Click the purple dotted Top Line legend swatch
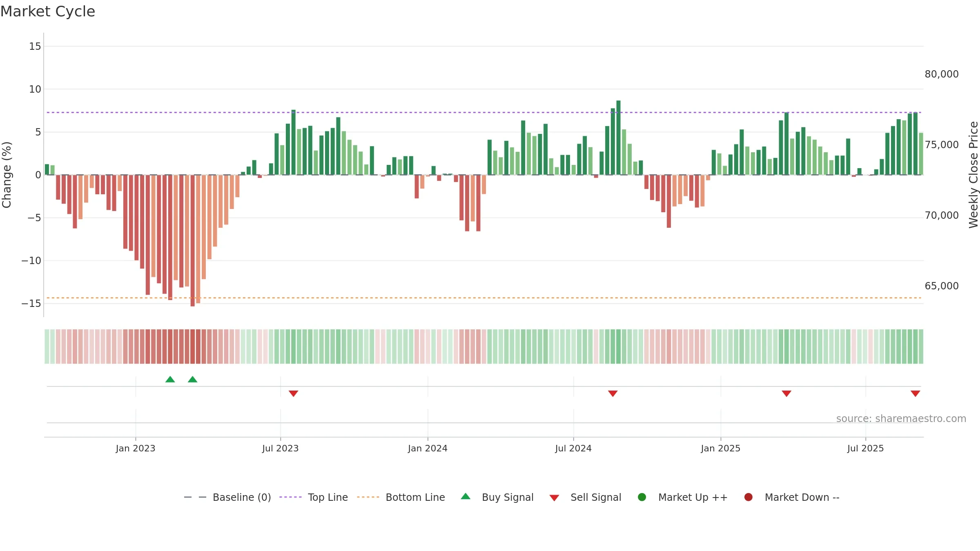Viewport: 980px width, 551px height. (x=290, y=497)
